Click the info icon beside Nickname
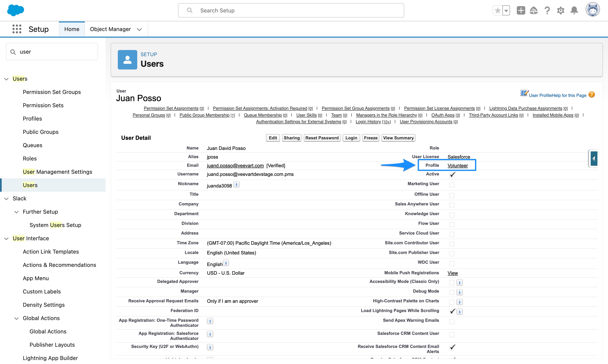Viewport: 608px width, 364px height. [236, 184]
